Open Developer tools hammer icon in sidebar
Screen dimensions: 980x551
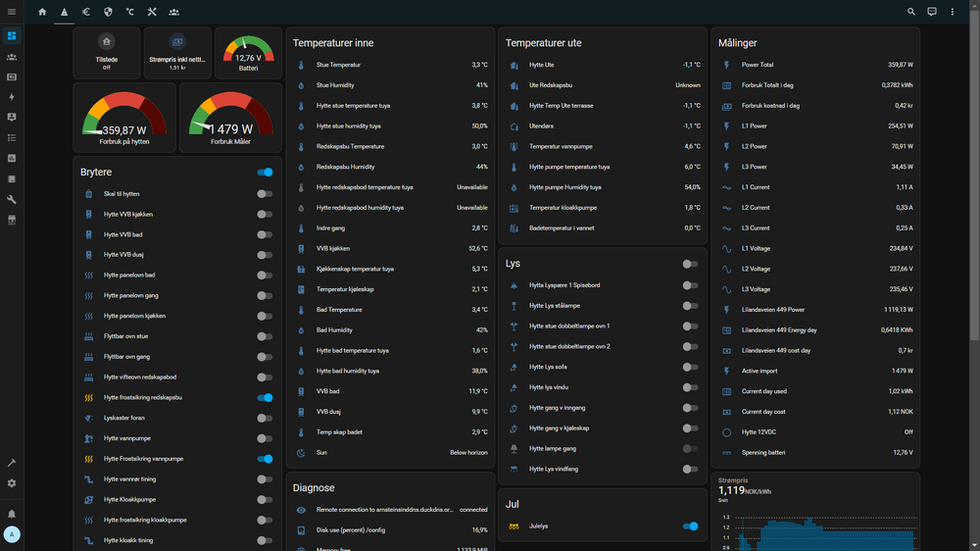coord(12,463)
